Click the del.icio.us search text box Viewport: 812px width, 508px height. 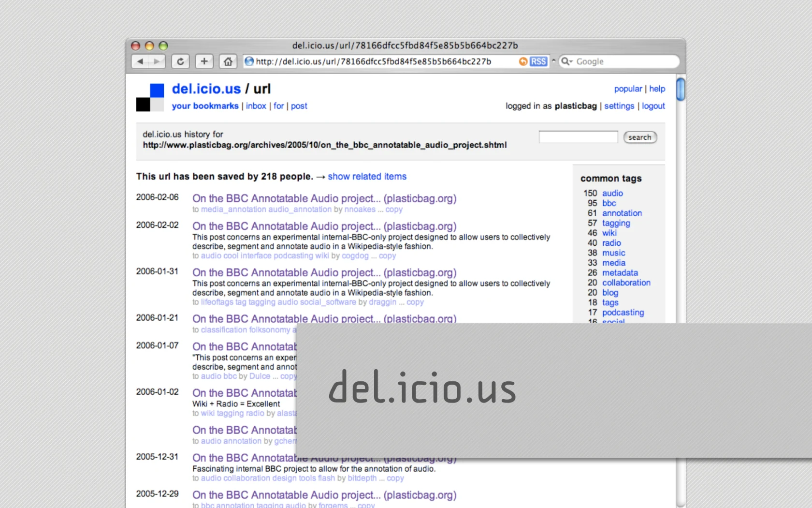[578, 137]
